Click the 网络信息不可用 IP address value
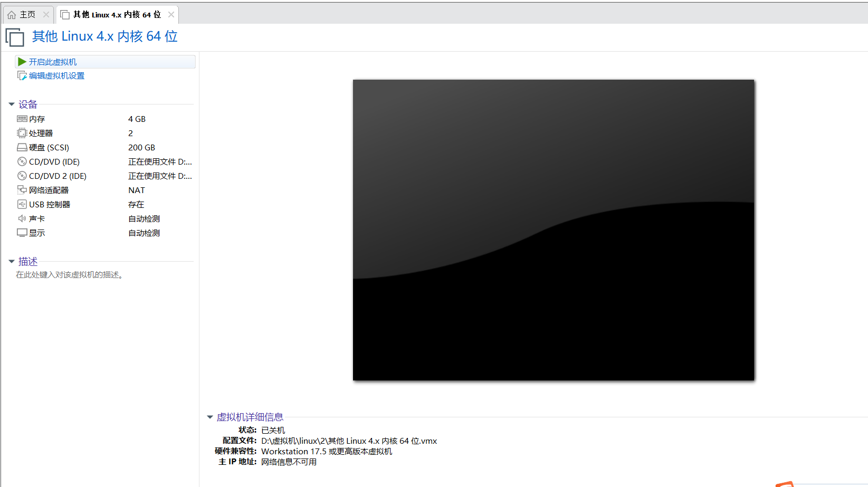The image size is (868, 487). (289, 462)
